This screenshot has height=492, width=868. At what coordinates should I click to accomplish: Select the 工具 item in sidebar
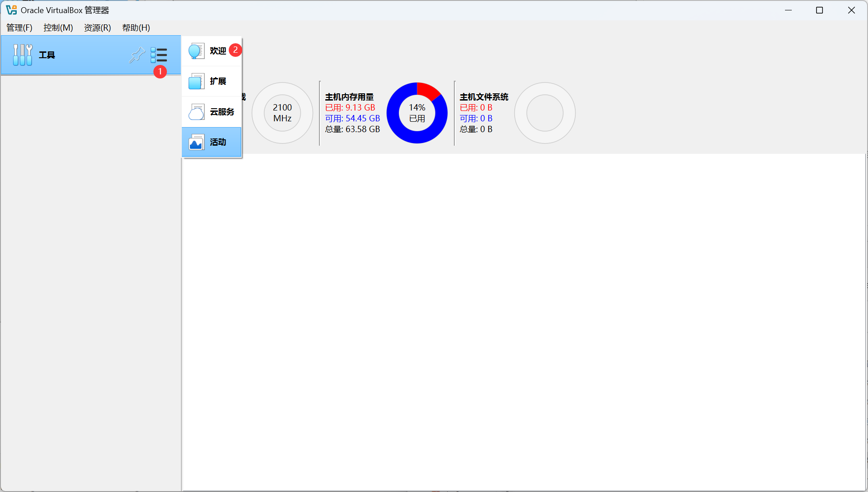tap(91, 55)
